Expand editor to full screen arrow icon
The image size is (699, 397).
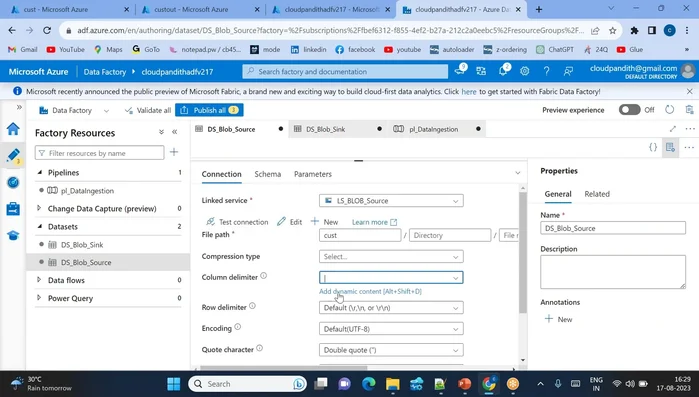(673, 129)
